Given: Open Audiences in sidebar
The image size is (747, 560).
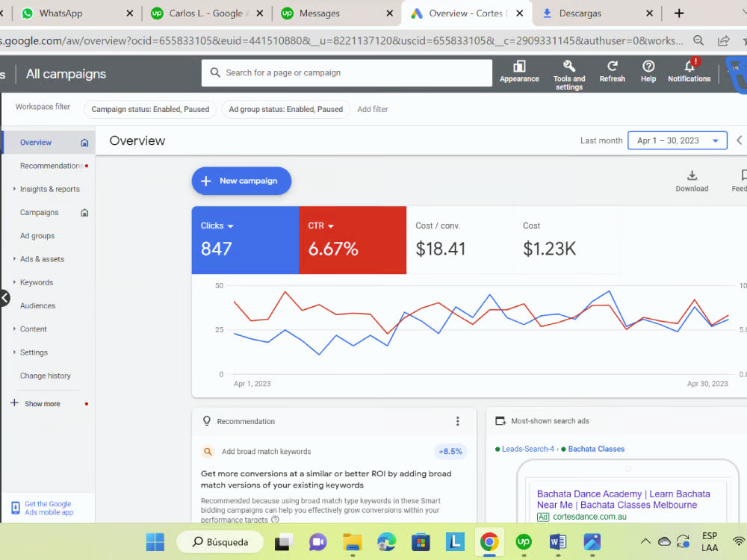Looking at the screenshot, I should 37,305.
